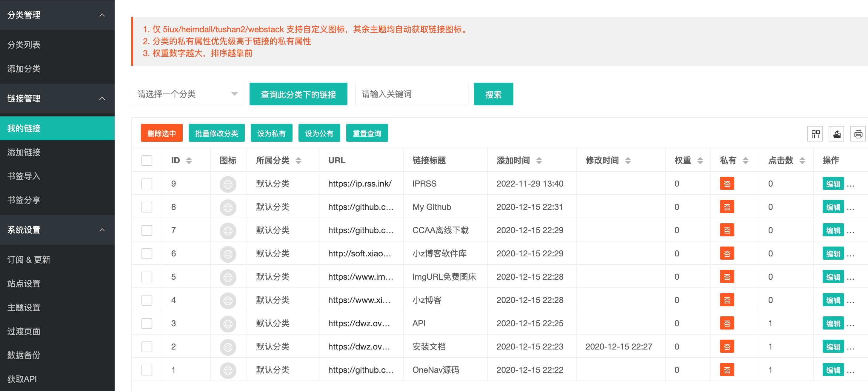Open the 请选择一个分类 dropdown

[x=187, y=94]
